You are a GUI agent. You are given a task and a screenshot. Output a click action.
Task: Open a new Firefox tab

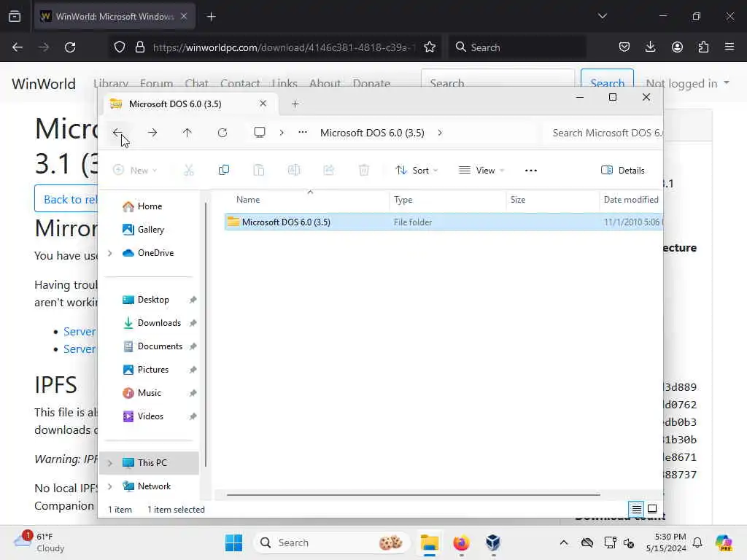[x=212, y=17]
